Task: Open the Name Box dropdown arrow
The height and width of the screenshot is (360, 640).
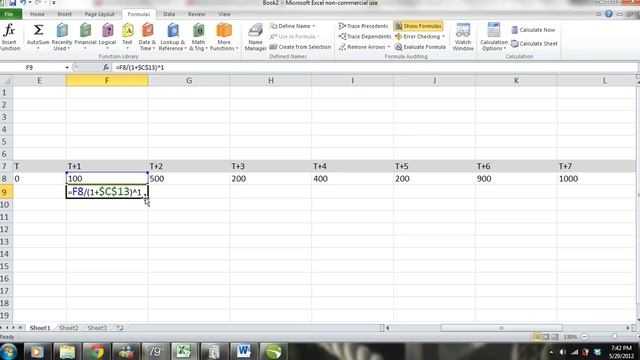Action: (67, 67)
